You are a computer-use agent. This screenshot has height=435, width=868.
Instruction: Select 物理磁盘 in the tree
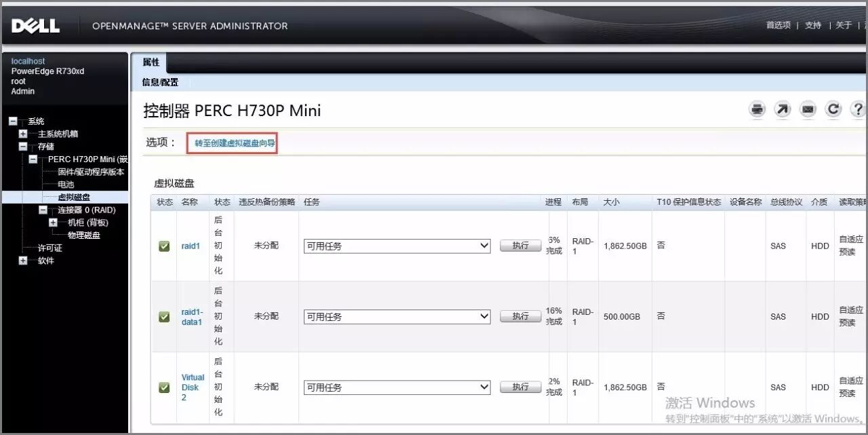[84, 235]
